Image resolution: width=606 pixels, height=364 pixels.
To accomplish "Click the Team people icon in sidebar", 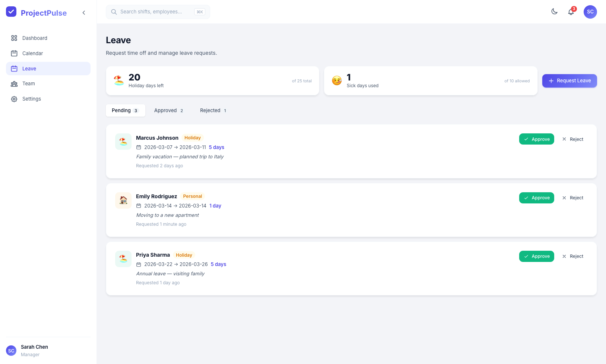I will click(x=14, y=84).
